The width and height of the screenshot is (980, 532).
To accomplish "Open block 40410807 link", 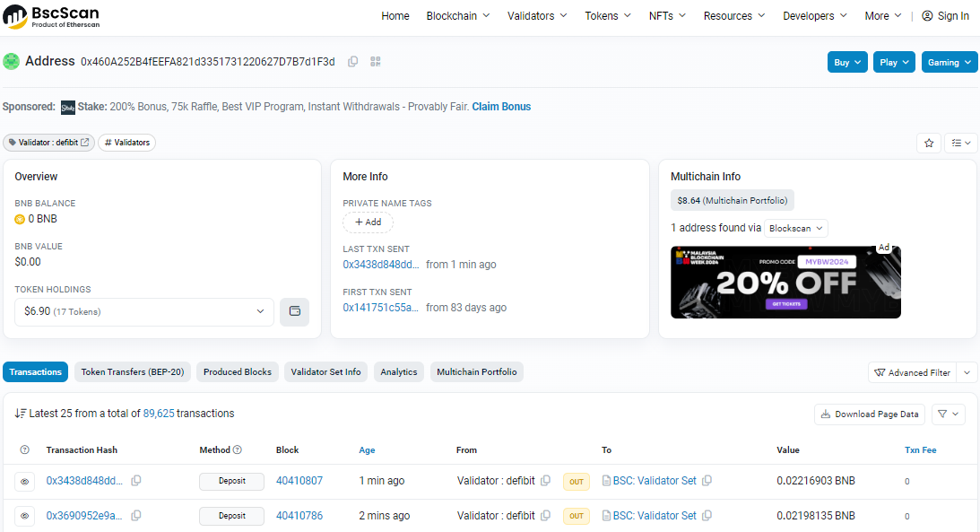I will tap(299, 481).
